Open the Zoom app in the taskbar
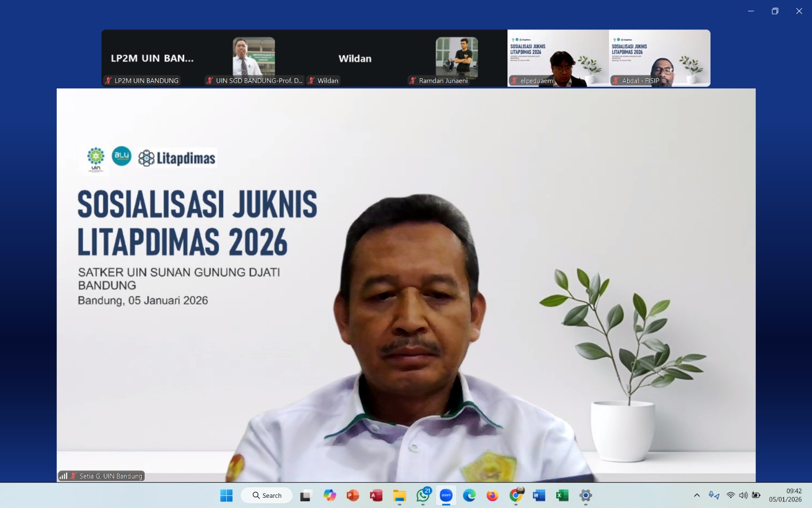The height and width of the screenshot is (508, 812). point(446,495)
